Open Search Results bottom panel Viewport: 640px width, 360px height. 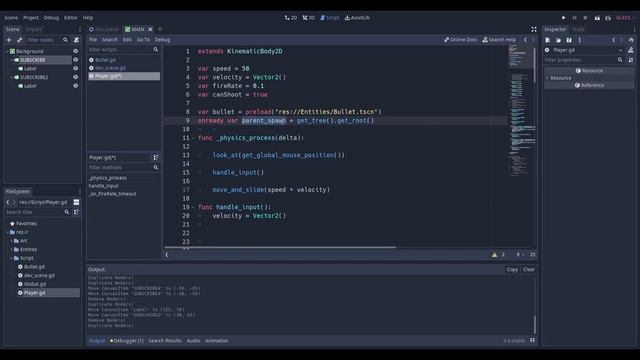click(164, 340)
